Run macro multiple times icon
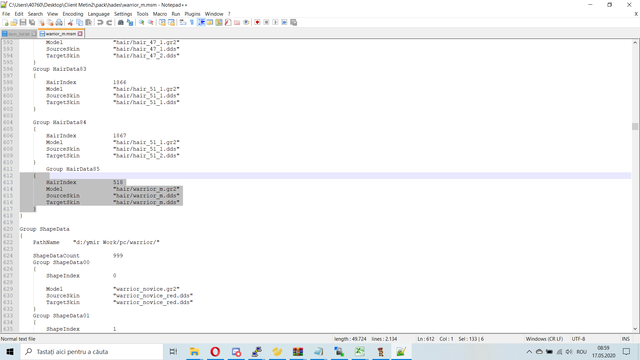The height and width of the screenshot is (360, 640). tap(284, 22)
